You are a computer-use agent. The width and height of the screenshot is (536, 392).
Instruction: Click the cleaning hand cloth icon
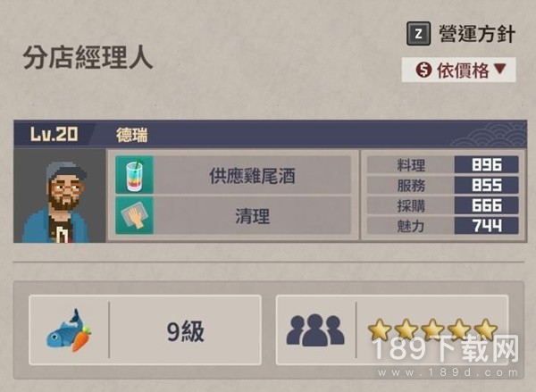tap(134, 215)
